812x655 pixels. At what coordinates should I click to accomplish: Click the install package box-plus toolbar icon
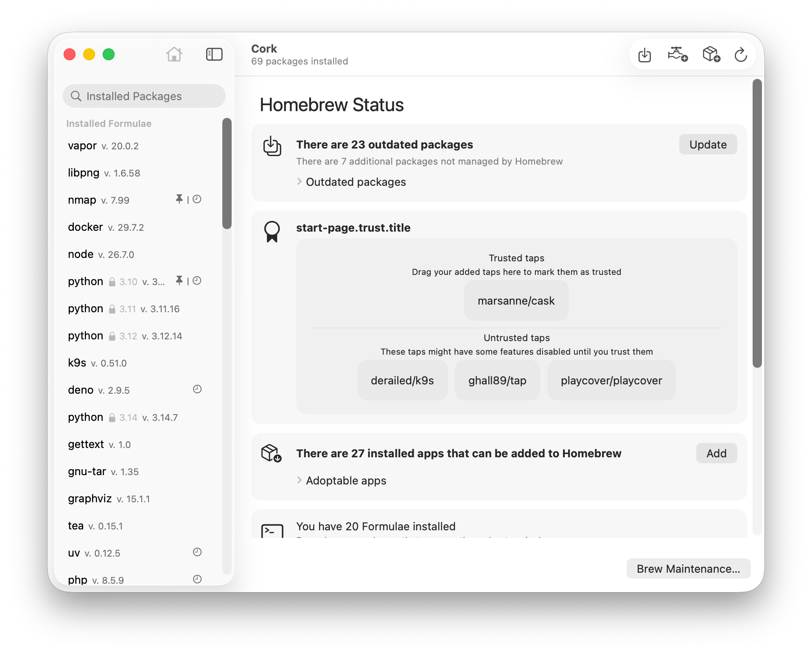(711, 55)
